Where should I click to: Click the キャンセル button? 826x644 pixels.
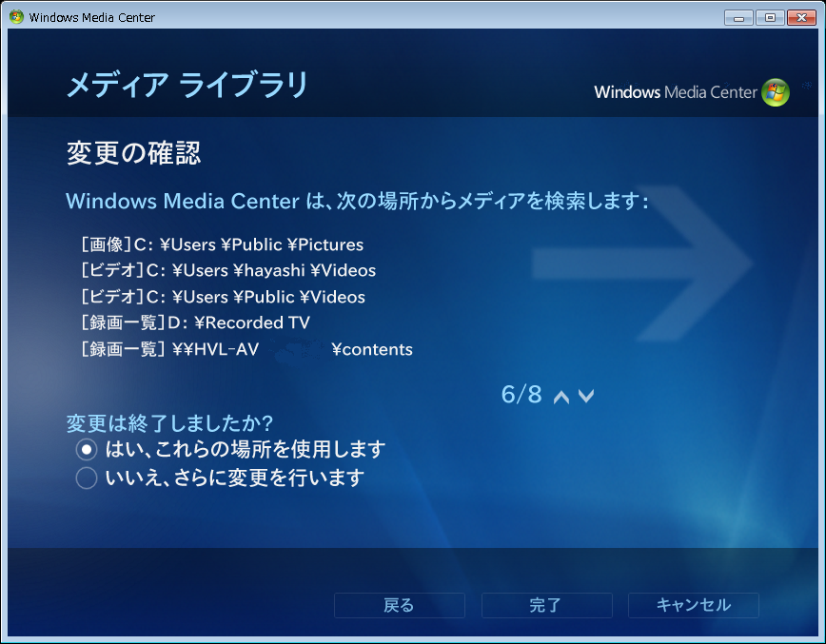(693, 605)
